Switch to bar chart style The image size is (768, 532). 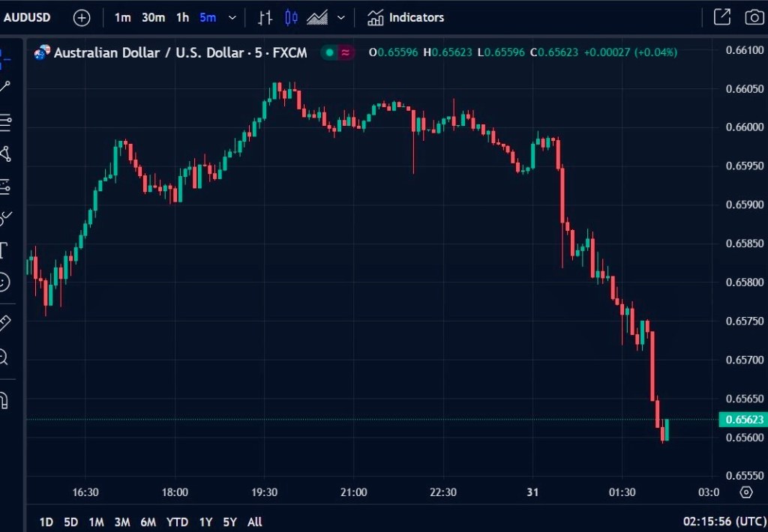(265, 17)
